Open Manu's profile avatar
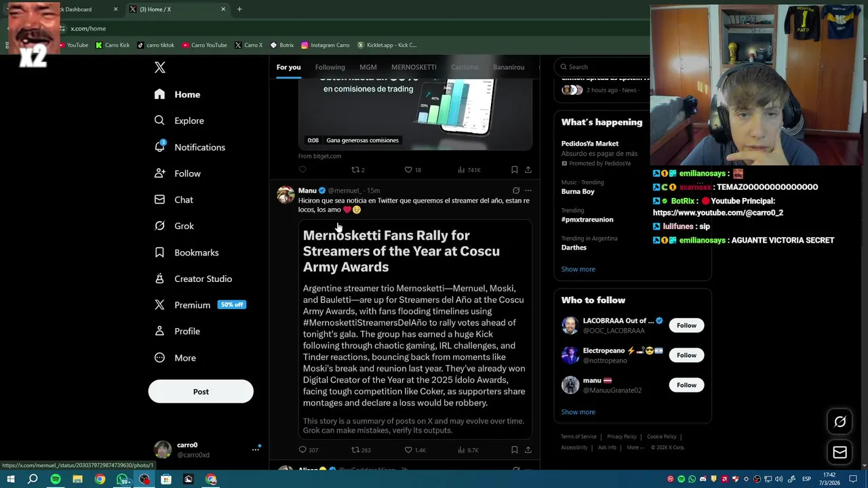The height and width of the screenshot is (488, 868). click(x=285, y=195)
